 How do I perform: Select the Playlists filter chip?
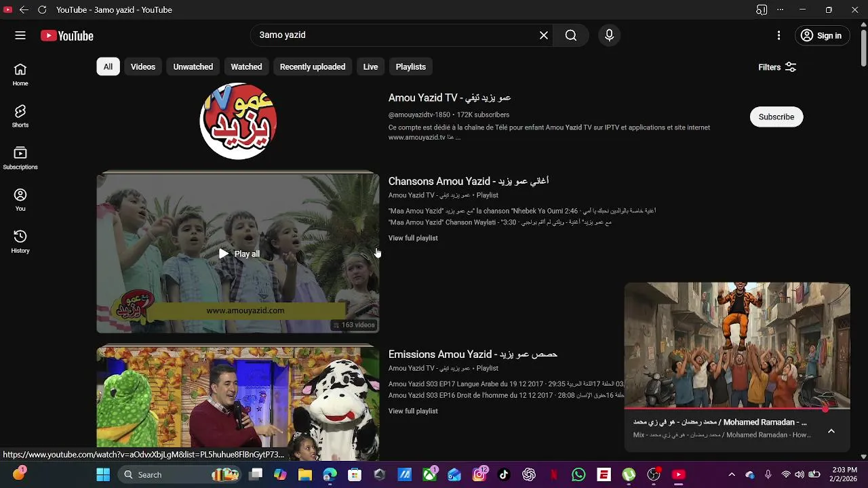(x=411, y=66)
